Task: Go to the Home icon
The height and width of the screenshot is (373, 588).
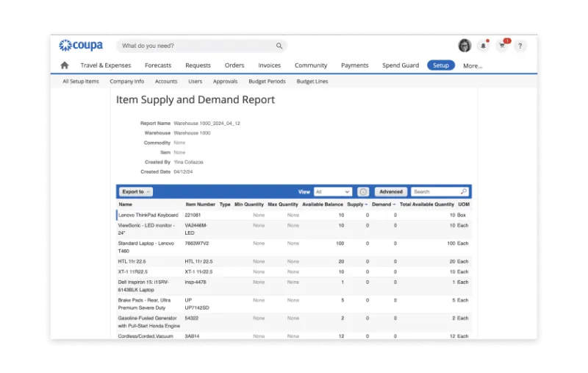Action: tap(65, 65)
